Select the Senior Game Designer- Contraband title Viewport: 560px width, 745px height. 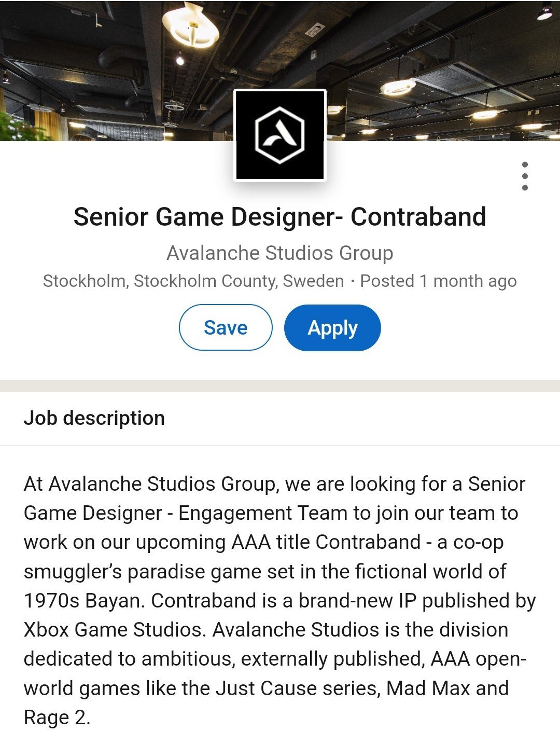coord(280,217)
